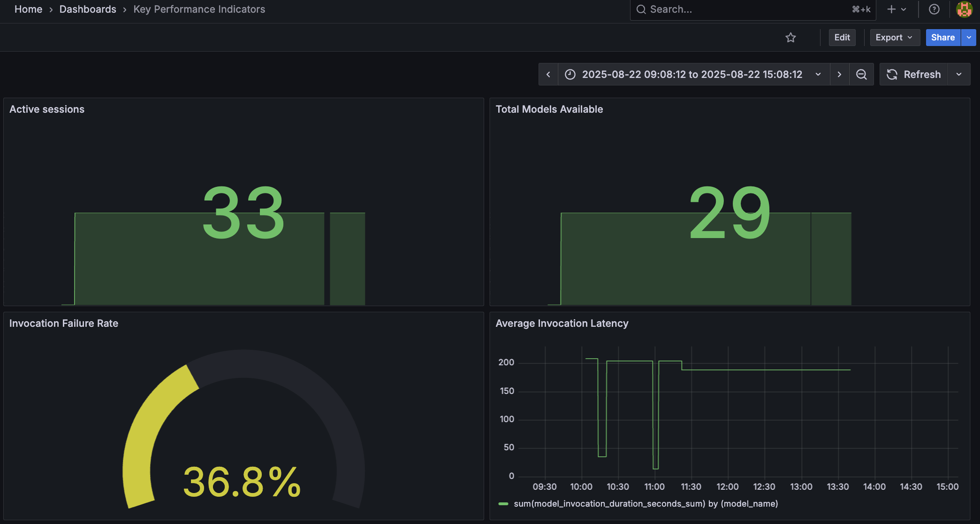Click the user avatar icon
The height and width of the screenshot is (524, 980).
click(x=964, y=9)
